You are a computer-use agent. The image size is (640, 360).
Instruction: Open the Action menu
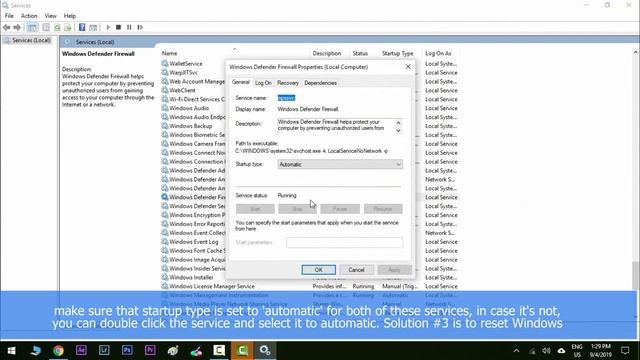click(x=29, y=16)
